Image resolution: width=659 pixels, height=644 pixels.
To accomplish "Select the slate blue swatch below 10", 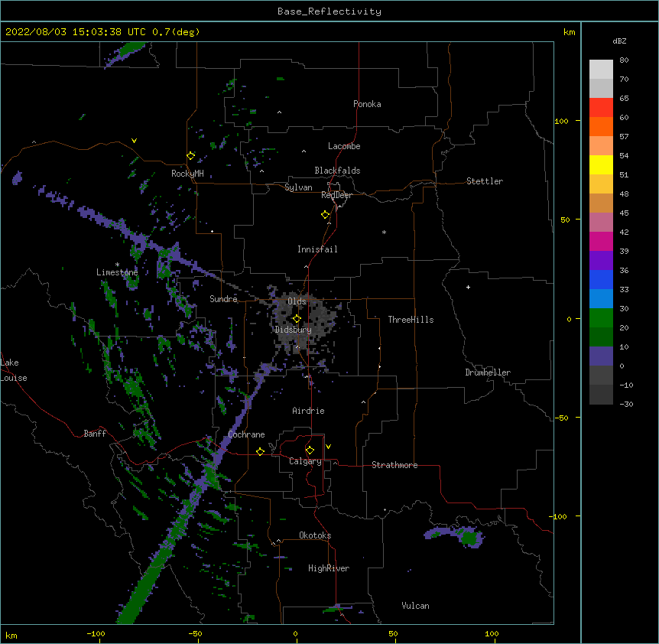I will pos(601,356).
